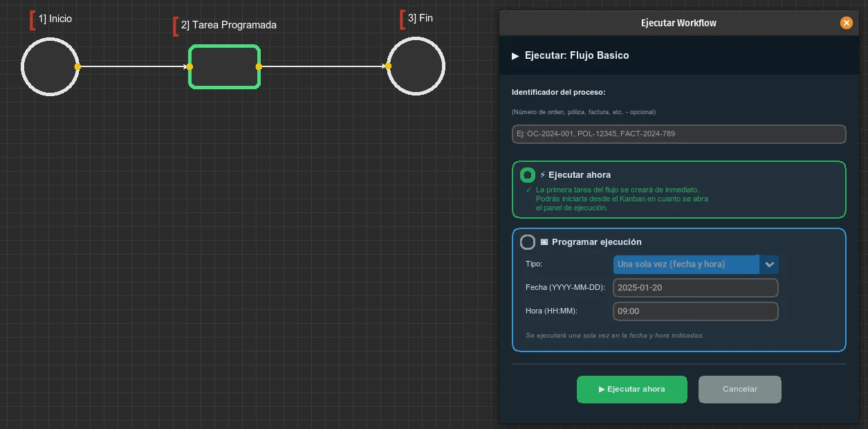Click the green Ejecutar ahora button
Image resolution: width=868 pixels, height=429 pixels.
(632, 390)
